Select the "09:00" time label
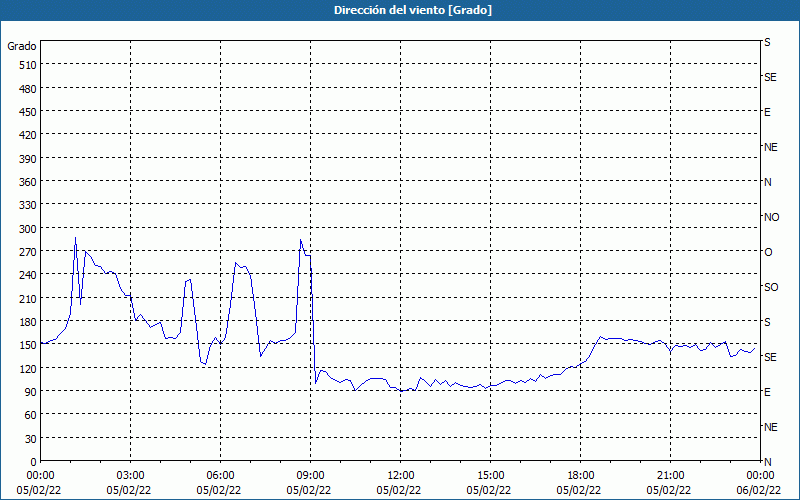Screen dimensions: 800x500 pyautogui.click(x=310, y=476)
